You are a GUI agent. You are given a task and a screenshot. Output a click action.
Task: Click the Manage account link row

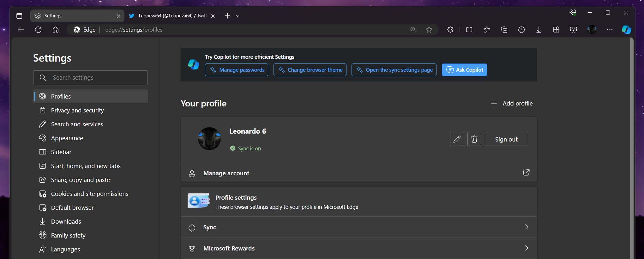(358, 173)
